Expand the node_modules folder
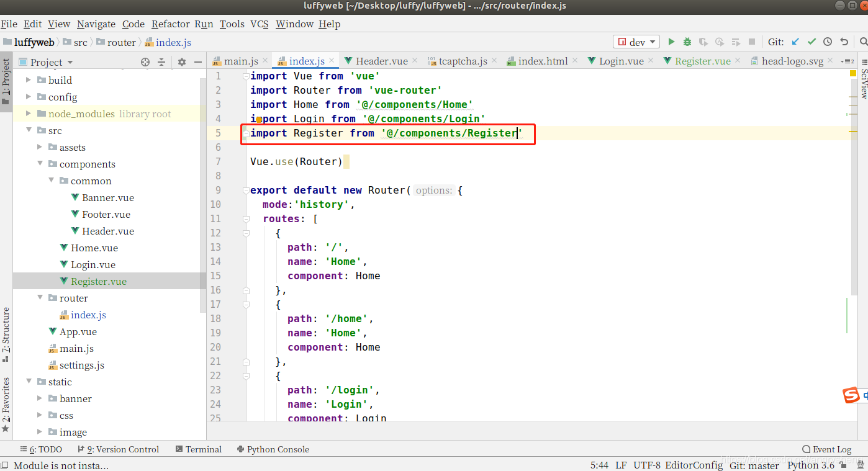This screenshot has width=868, height=471. tap(29, 114)
